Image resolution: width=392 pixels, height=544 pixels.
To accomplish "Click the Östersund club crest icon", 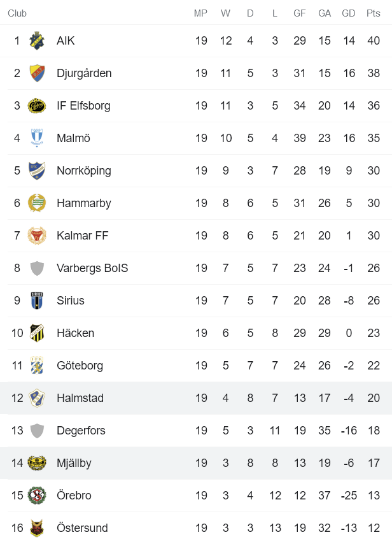I will tap(37, 528).
